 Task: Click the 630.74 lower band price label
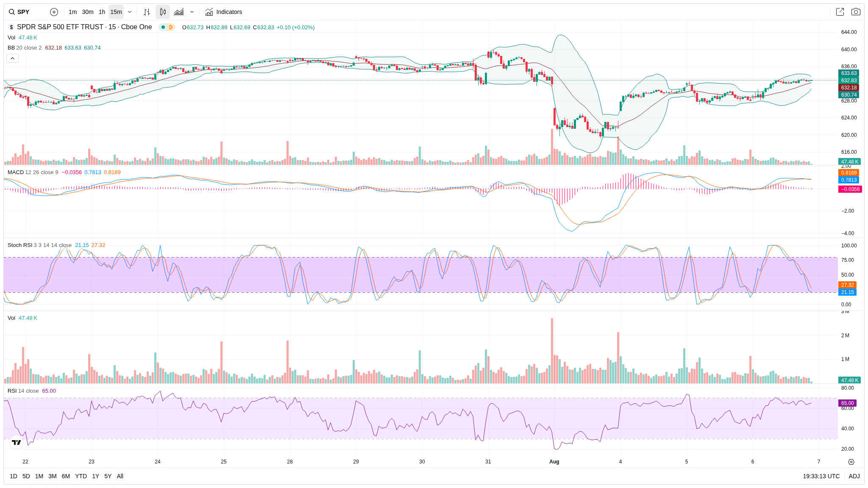849,95
